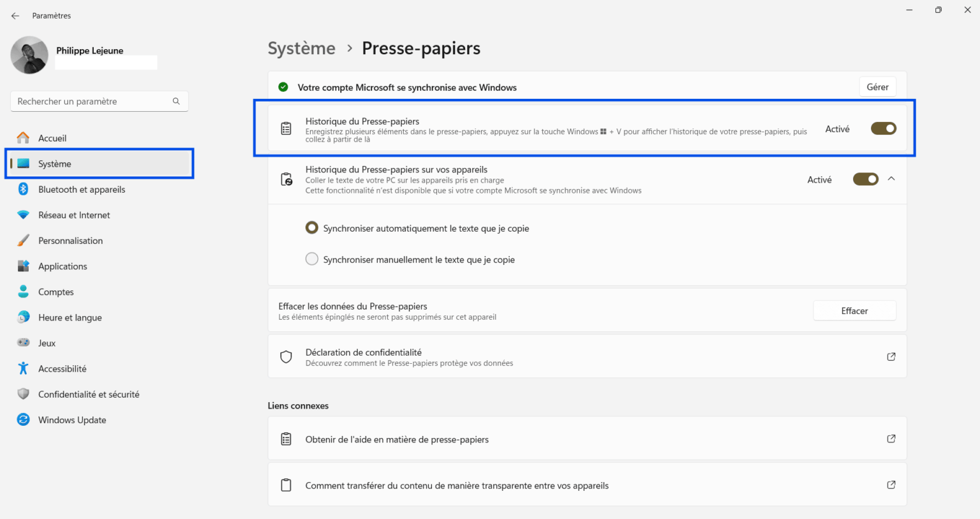The width and height of the screenshot is (980, 519).
Task: Open the Système sidebar entry
Action: click(x=100, y=164)
